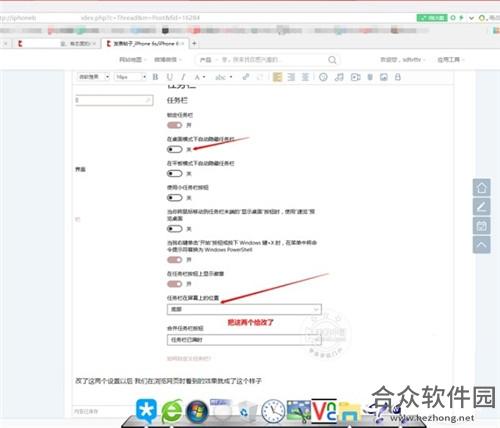500x428 pixels.
Task: Click the pencil edit icon in sidebar
Action: point(481,207)
